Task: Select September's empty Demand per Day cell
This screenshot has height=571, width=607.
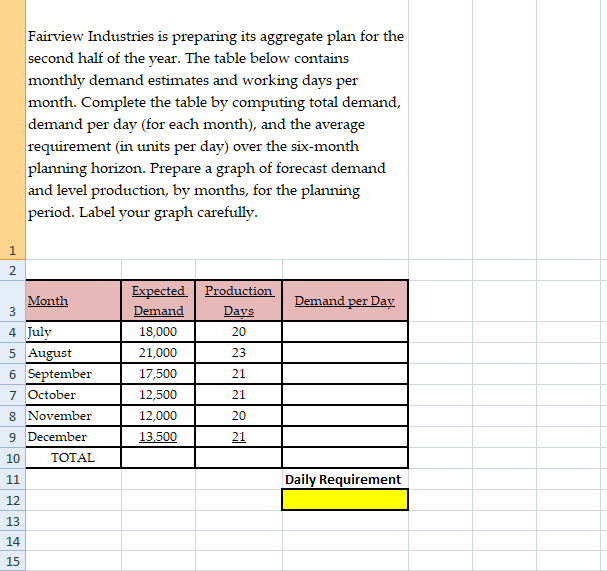Action: pos(345,374)
